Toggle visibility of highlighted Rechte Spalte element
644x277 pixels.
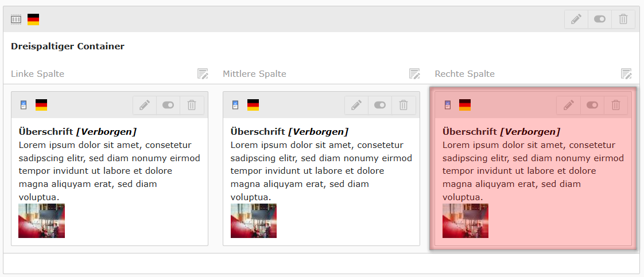coord(592,105)
